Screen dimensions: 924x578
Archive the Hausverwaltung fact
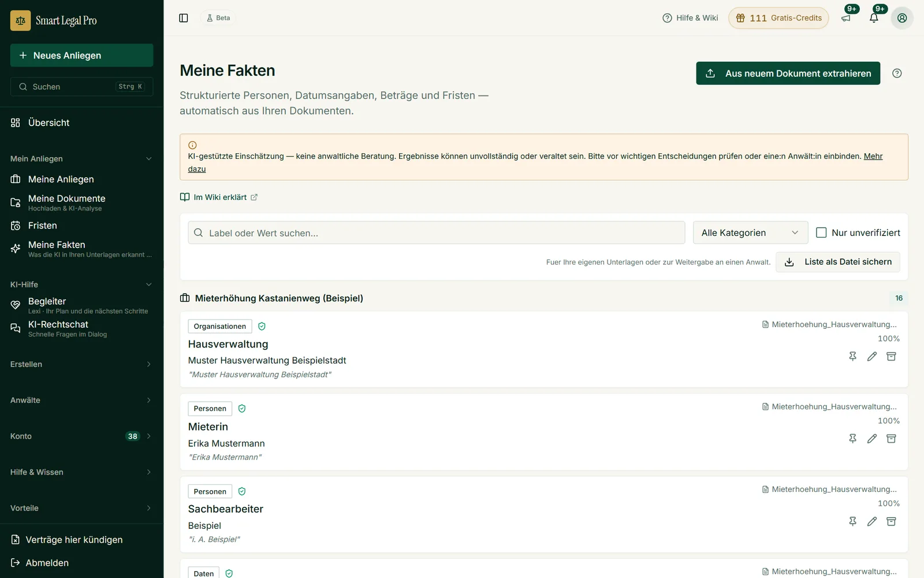[x=891, y=357]
